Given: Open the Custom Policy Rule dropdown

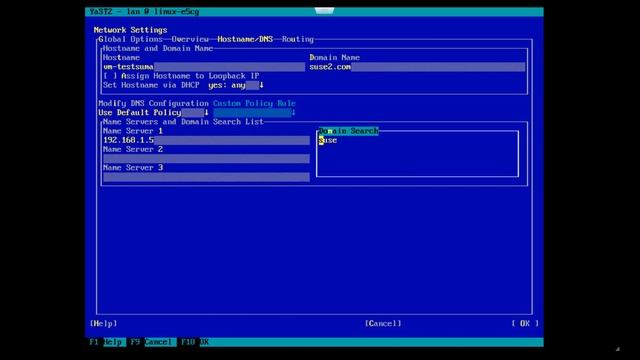Looking at the screenshot, I should [x=254, y=113].
